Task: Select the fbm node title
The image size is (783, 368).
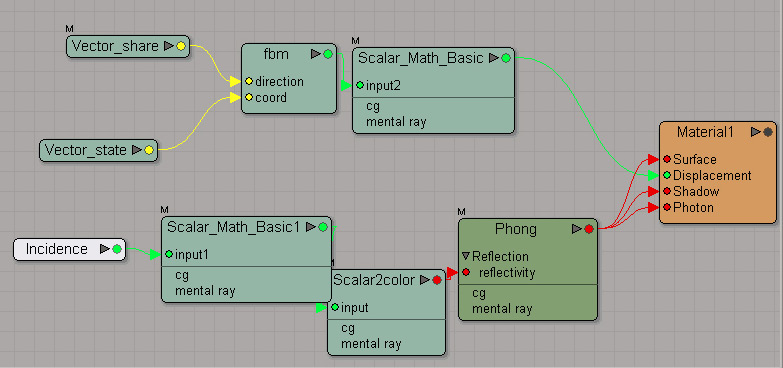Action: 276,54
